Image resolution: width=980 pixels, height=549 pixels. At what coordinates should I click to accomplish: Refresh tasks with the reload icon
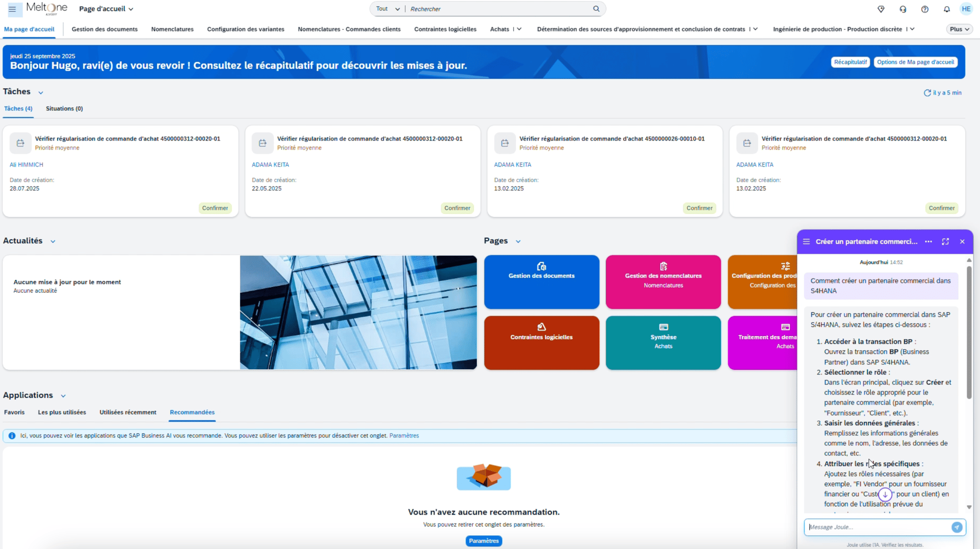927,93
